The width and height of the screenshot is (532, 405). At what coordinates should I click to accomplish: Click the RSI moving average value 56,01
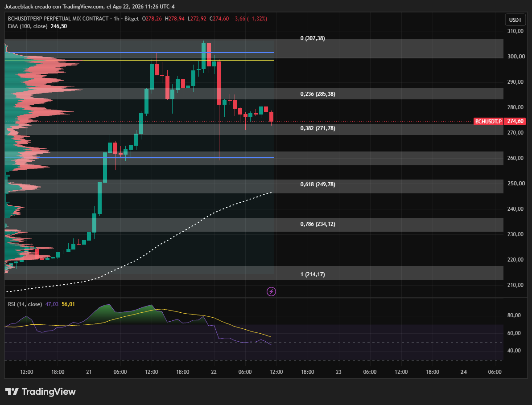click(68, 304)
